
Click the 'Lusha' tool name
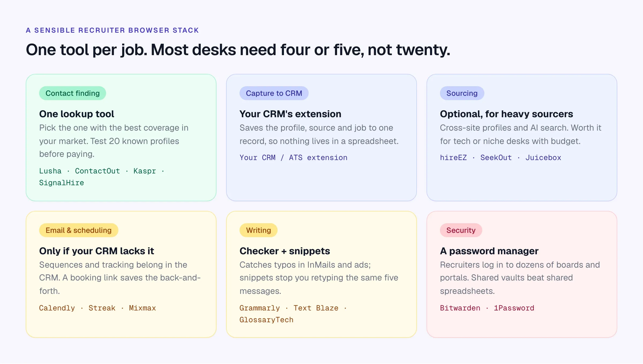[x=50, y=171]
